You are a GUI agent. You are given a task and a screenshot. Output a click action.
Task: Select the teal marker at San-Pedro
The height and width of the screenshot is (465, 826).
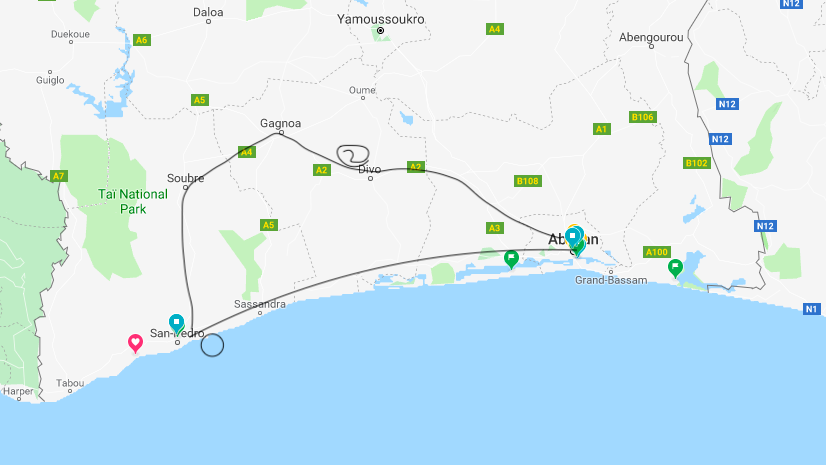176,323
